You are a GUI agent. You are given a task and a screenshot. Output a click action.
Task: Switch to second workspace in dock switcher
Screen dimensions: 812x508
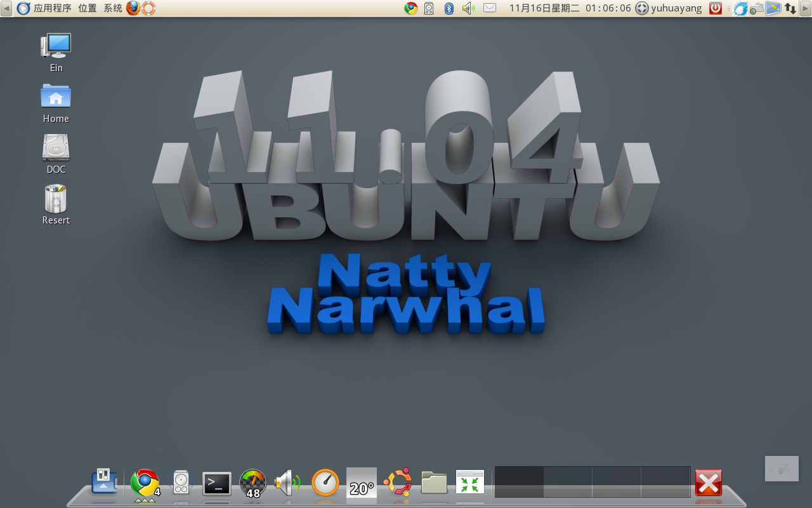tap(568, 482)
